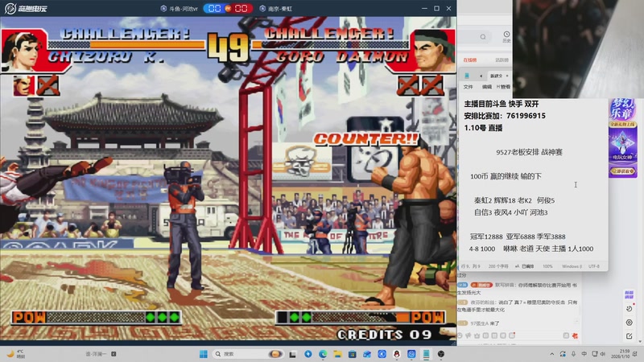Click the line and column indicator in Notepad
The width and height of the screenshot is (644, 362).
pyautogui.click(x=471, y=266)
